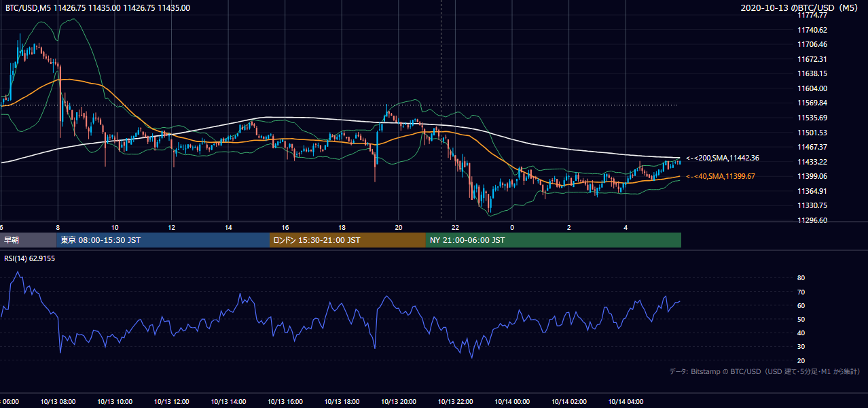Select the NY 21:00-06:00 JST session bar
The height and width of the screenshot is (408, 868).
click(554, 240)
